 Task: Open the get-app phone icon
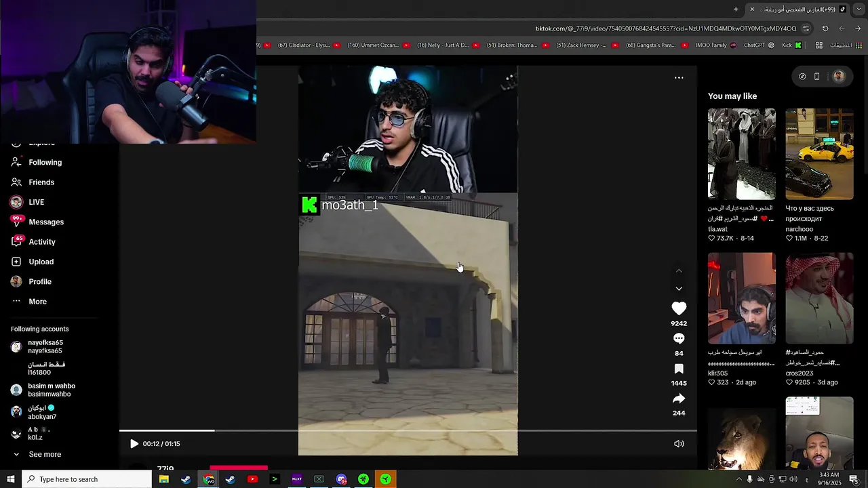pos(816,77)
